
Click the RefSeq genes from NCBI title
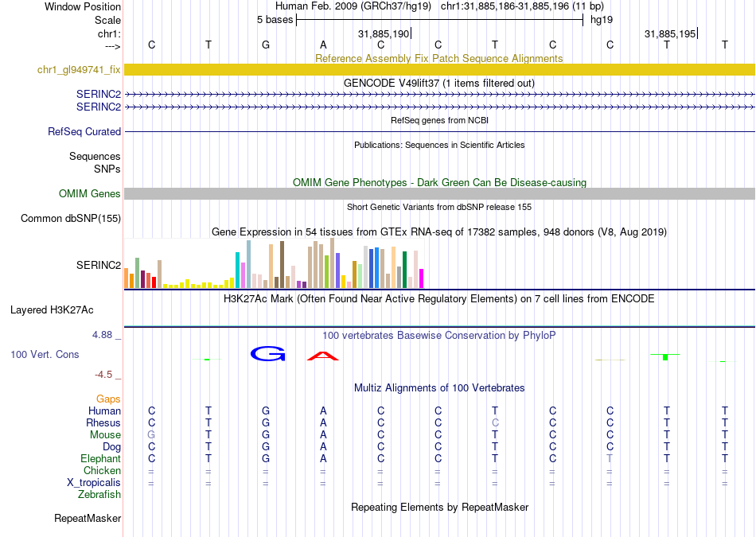click(x=439, y=120)
